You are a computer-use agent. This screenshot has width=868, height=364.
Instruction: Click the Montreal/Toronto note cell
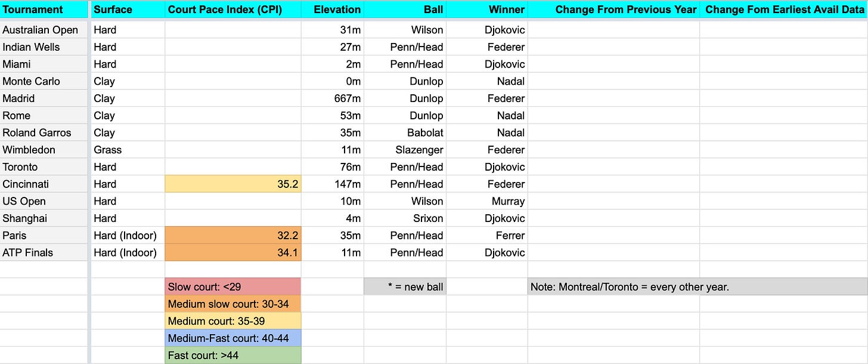click(697, 286)
